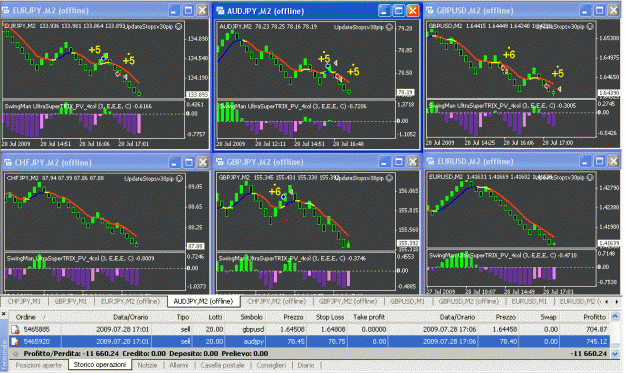The width and height of the screenshot is (625, 373).
Task: Sort history by Swap column header
Action: (548, 317)
